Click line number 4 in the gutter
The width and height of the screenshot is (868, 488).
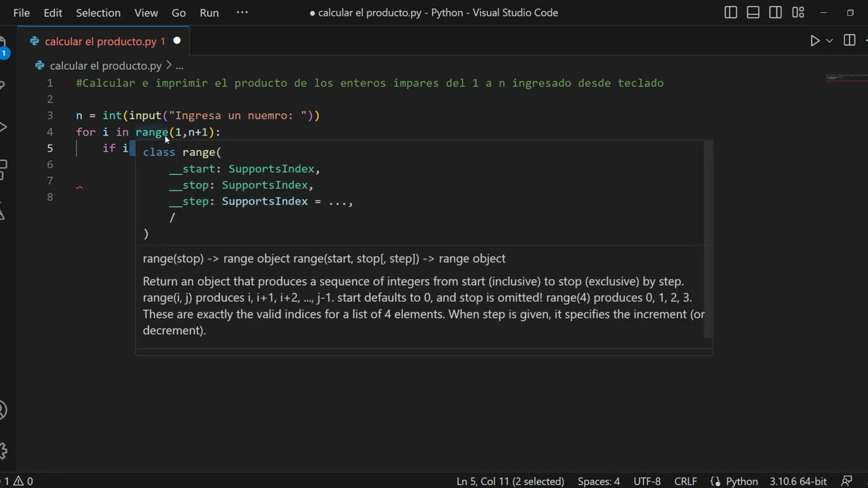(50, 131)
